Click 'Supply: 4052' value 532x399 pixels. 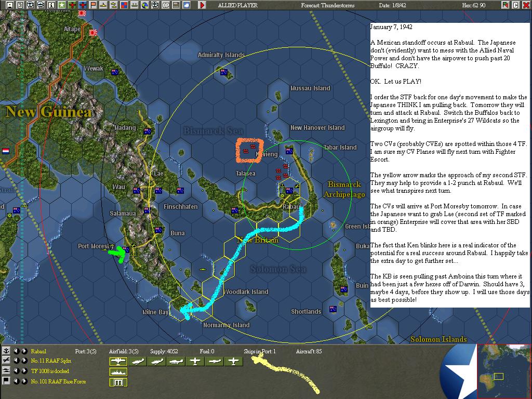(x=164, y=351)
